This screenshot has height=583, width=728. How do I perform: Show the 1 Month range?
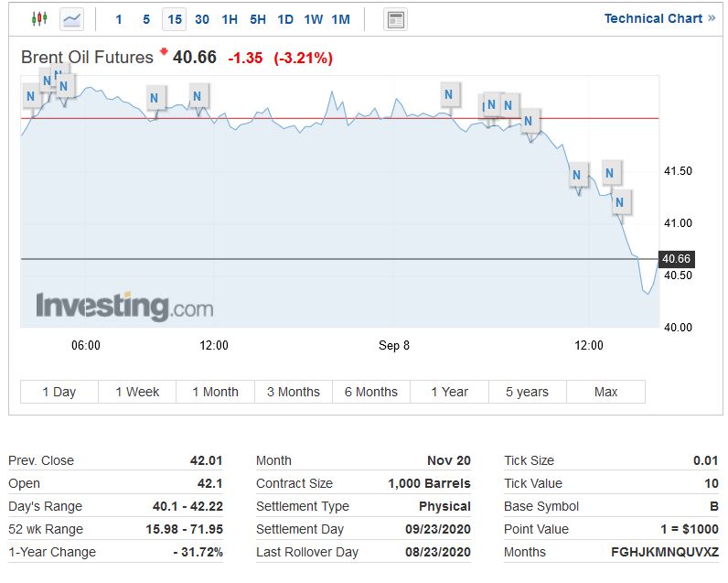coord(216,392)
